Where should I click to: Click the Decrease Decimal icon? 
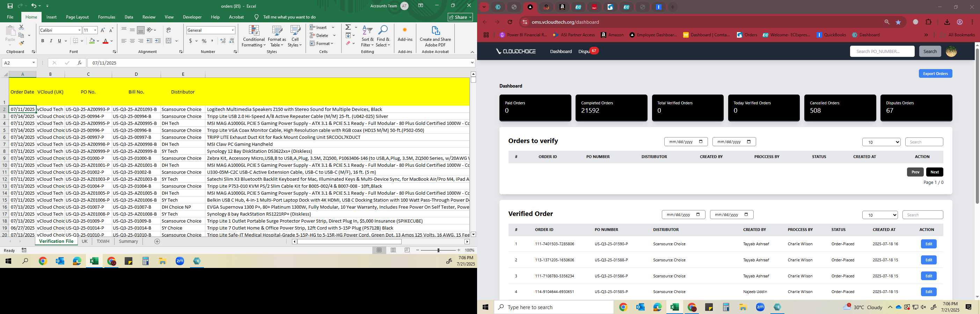(x=231, y=41)
